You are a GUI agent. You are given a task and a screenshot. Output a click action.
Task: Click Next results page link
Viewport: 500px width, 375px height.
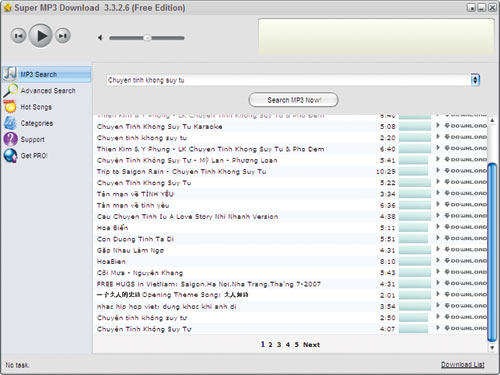point(311,345)
